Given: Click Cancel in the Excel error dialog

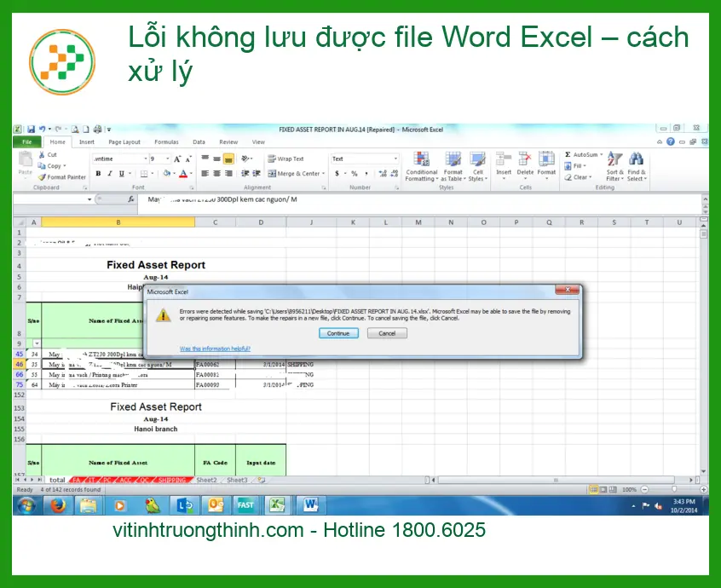Looking at the screenshot, I should (387, 333).
